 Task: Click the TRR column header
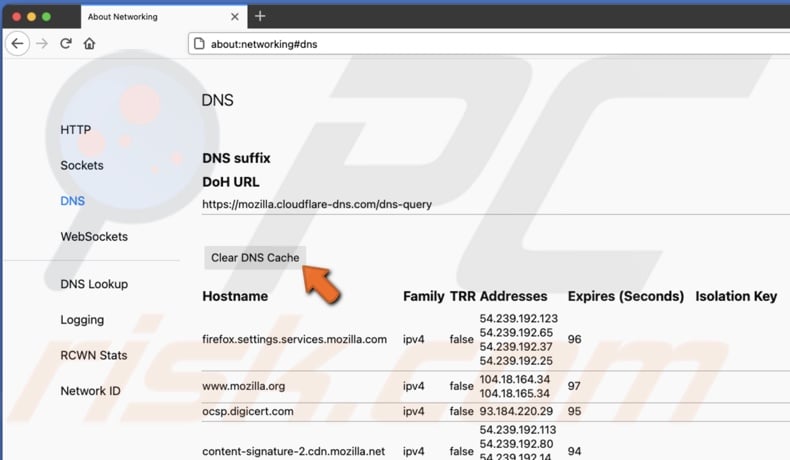[x=463, y=296]
